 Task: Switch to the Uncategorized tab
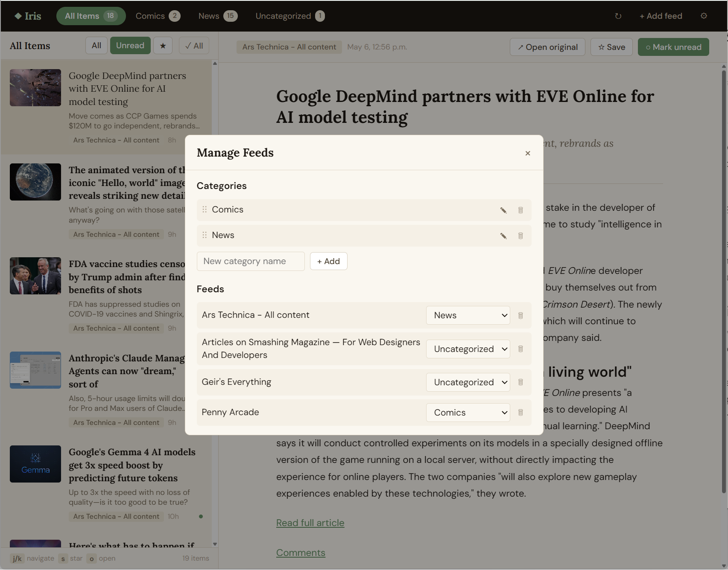(290, 16)
